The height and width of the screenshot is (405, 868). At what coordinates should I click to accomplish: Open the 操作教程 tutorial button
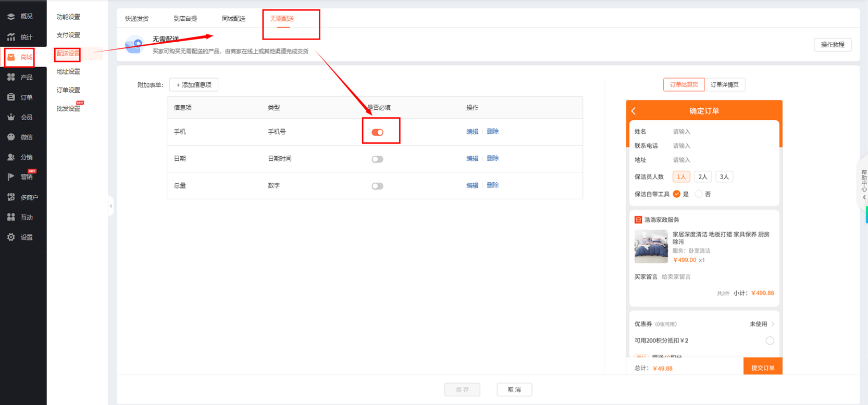tap(833, 45)
